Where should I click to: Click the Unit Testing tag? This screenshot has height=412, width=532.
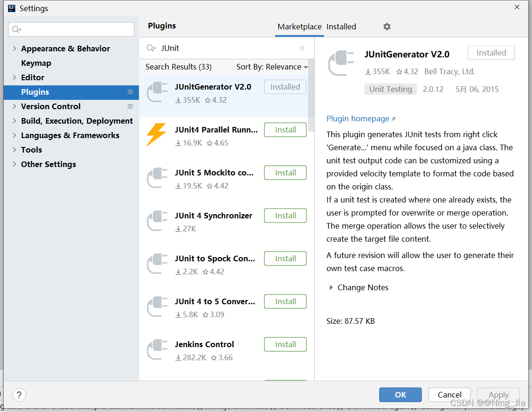tap(391, 89)
